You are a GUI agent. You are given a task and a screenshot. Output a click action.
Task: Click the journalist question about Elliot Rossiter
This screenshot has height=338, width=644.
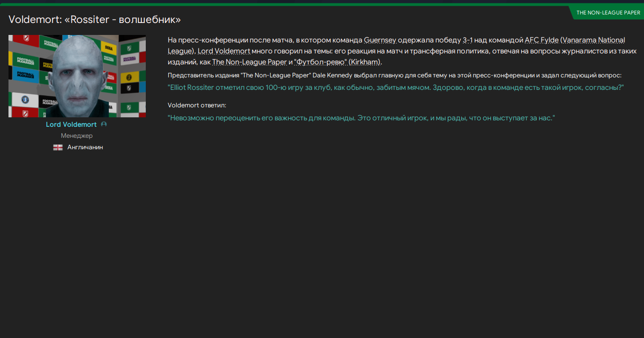pos(396,87)
